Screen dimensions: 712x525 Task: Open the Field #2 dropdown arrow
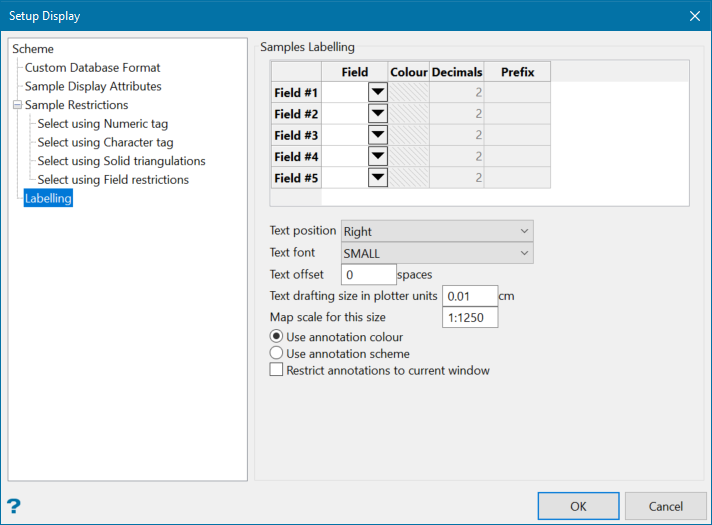[x=377, y=114]
